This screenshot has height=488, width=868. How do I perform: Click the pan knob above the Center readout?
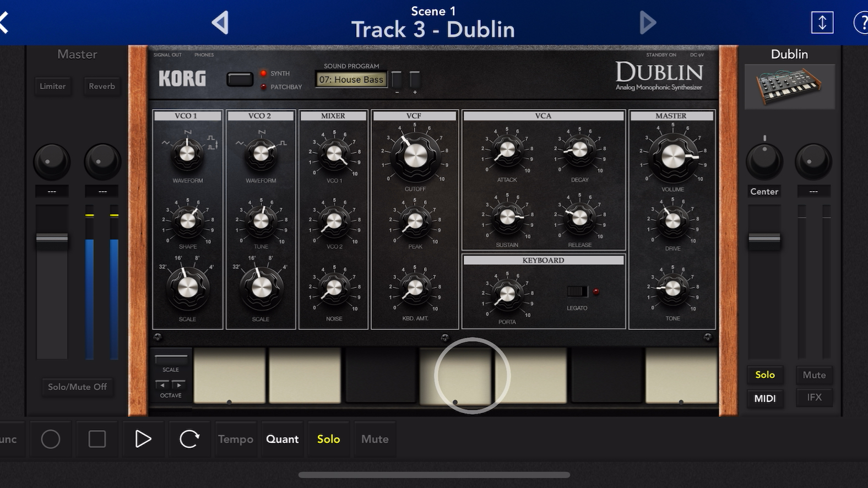click(x=764, y=161)
